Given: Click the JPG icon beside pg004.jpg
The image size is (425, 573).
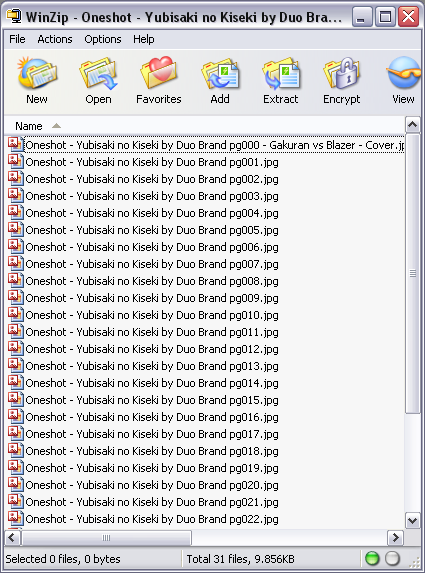Looking at the screenshot, I should [16, 213].
